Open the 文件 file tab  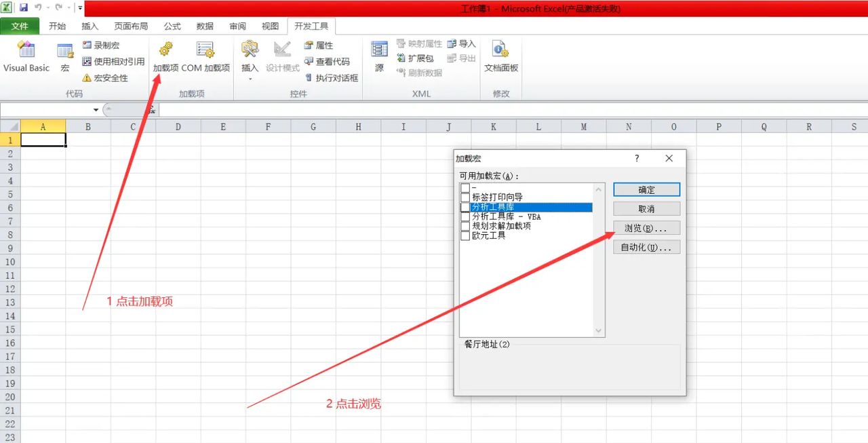[20, 26]
